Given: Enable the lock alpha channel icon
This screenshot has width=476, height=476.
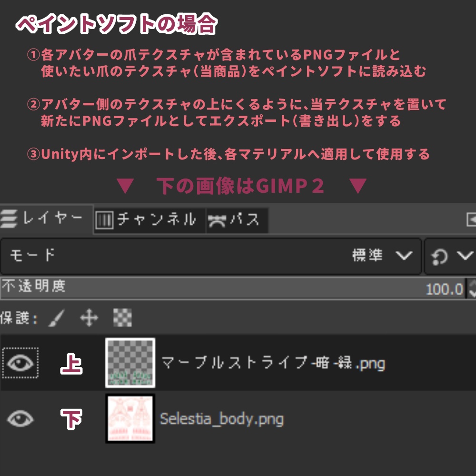Looking at the screenshot, I should click(x=123, y=317).
